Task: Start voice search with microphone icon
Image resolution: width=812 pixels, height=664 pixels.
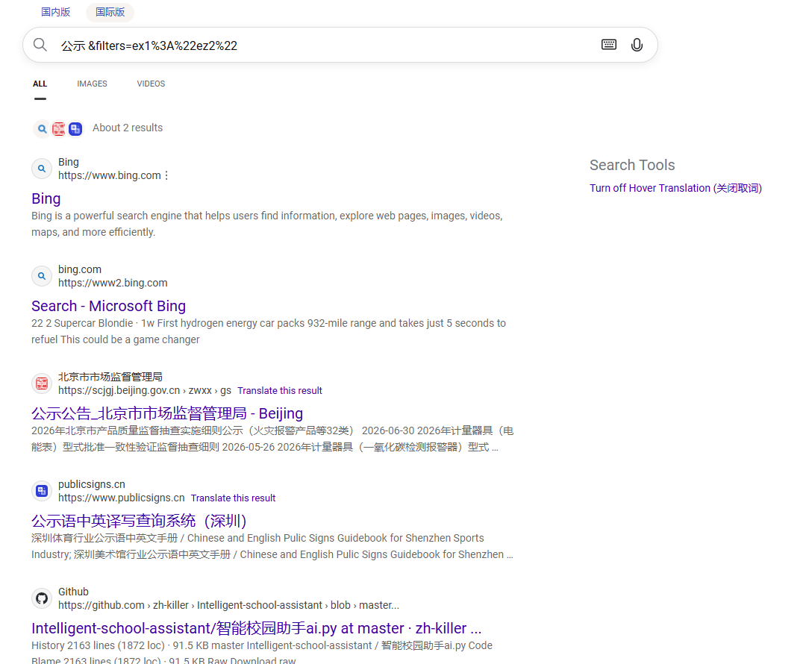Action: coord(637,45)
